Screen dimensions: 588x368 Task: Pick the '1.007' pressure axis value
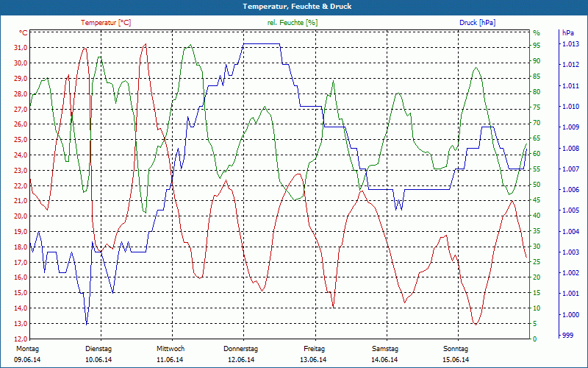pos(570,169)
